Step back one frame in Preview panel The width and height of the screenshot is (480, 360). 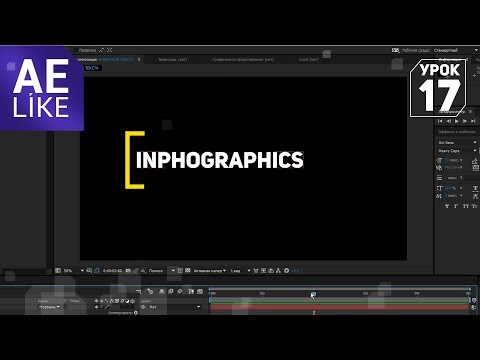[449, 121]
